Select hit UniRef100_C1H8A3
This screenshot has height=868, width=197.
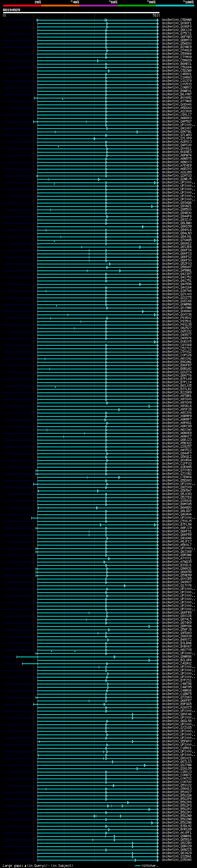(x=177, y=78)
